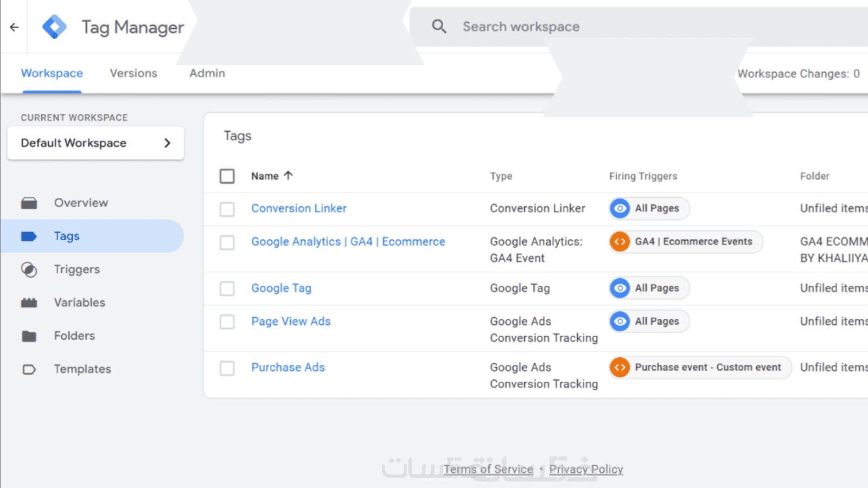Check the Conversion Linker row checkbox
The height and width of the screenshot is (488, 868).
click(x=227, y=209)
